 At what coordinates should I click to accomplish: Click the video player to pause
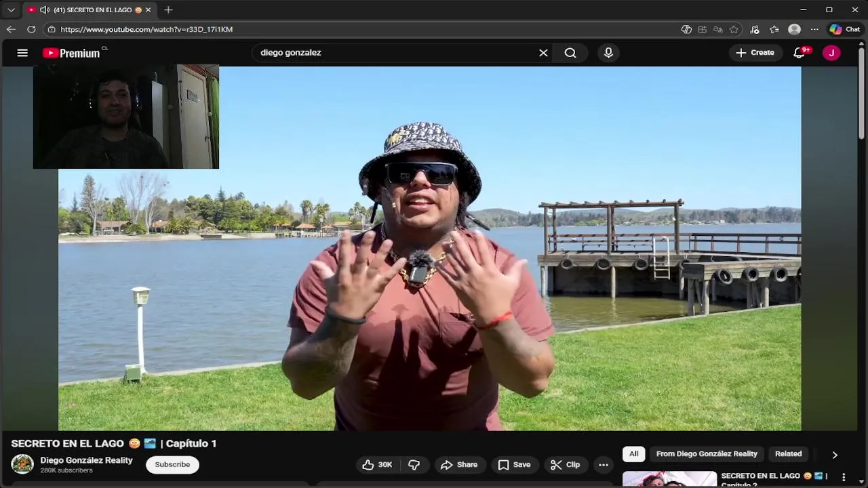pos(429,248)
